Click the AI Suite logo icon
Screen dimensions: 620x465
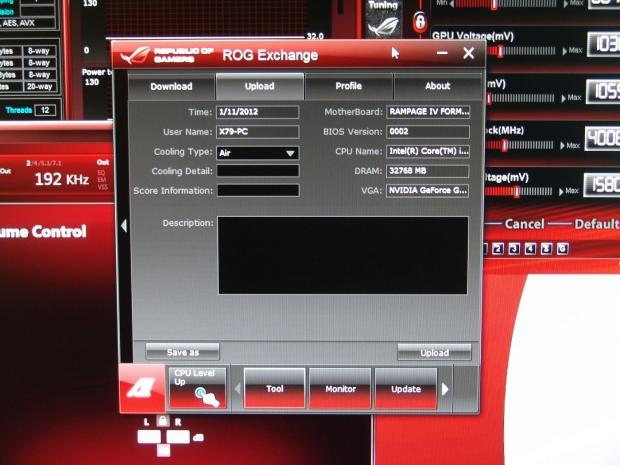pos(142,388)
